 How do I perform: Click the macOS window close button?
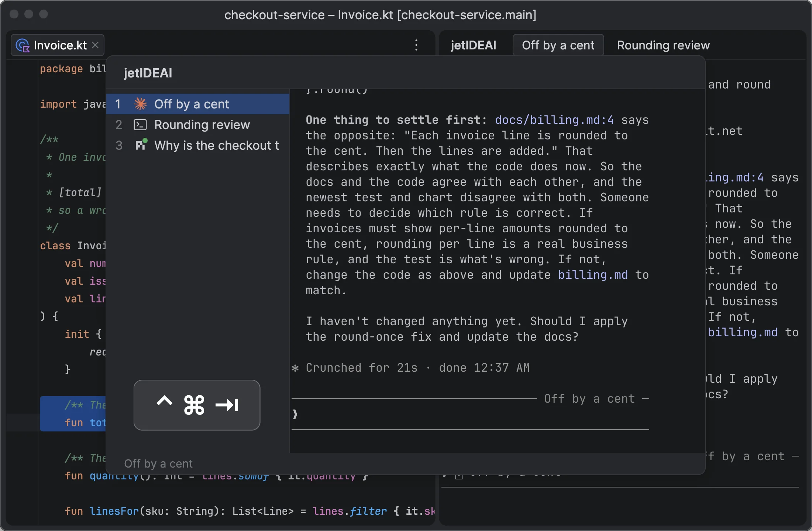click(x=14, y=14)
